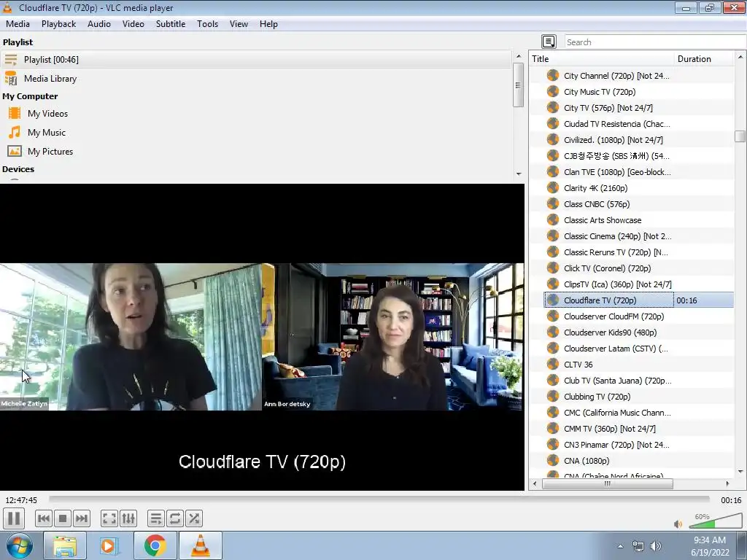Toggle elapsed time display 12:47:45
The width and height of the screenshot is (747, 560).
click(x=21, y=500)
